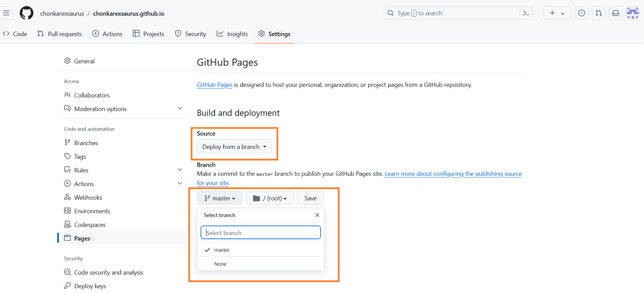The image size is (644, 293).
Task: Click the Webhooks icon in sidebar
Action: (67, 197)
